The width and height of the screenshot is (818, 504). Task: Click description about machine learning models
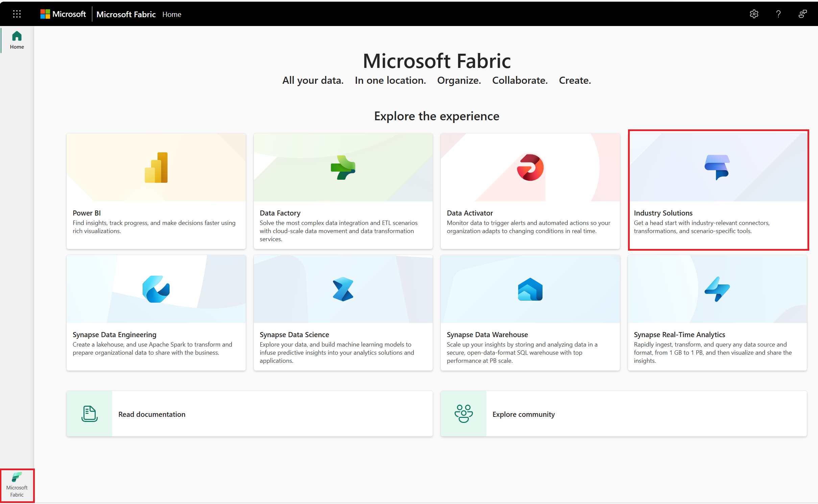pos(337,353)
